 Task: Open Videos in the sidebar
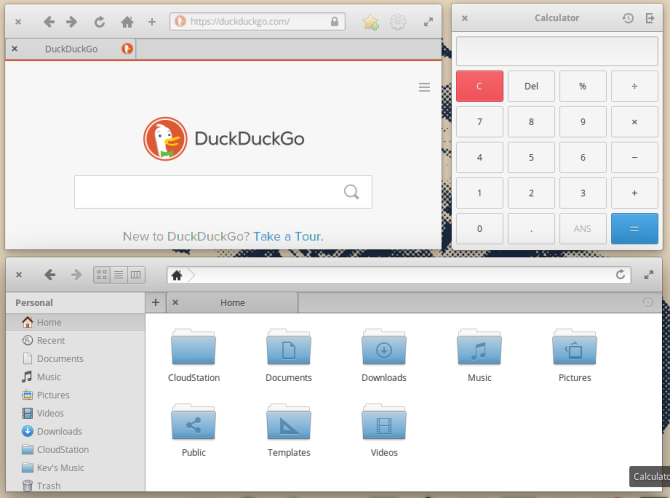[76, 413]
